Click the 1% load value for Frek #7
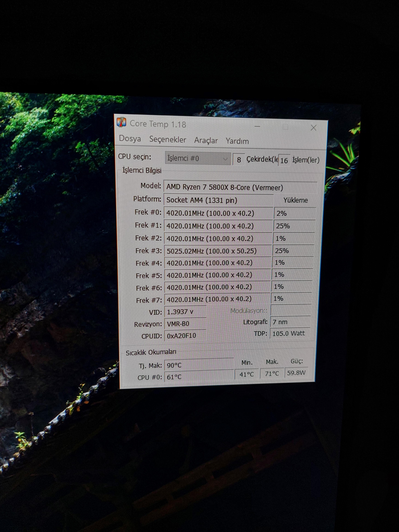Viewport: 399px width, 532px height. tap(291, 299)
